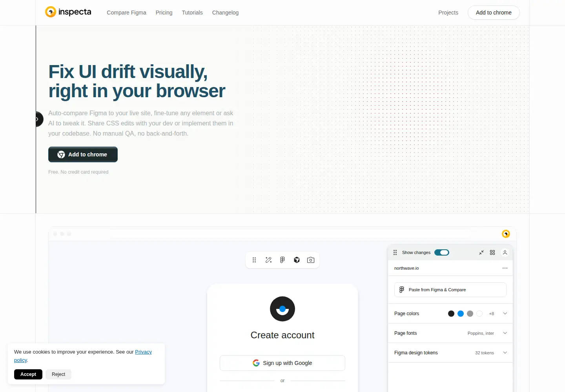Click the mock browser address bar
Viewport: 565px width, 392px height.
click(x=290, y=234)
